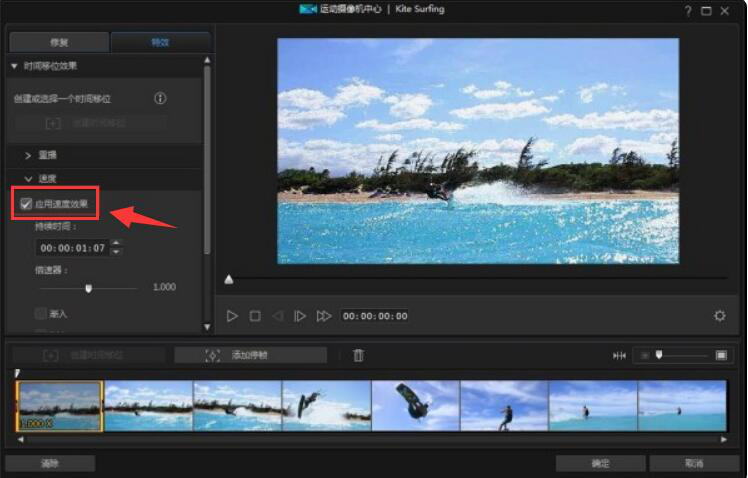Viewport: 748px width, 478px height.
Task: Toggle the 应用速度效果 checkbox
Action: 26,204
